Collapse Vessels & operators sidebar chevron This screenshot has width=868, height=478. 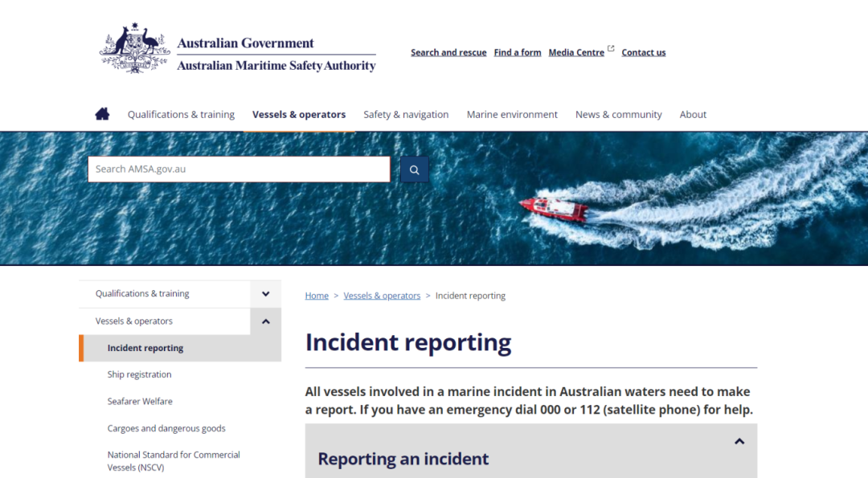click(266, 321)
